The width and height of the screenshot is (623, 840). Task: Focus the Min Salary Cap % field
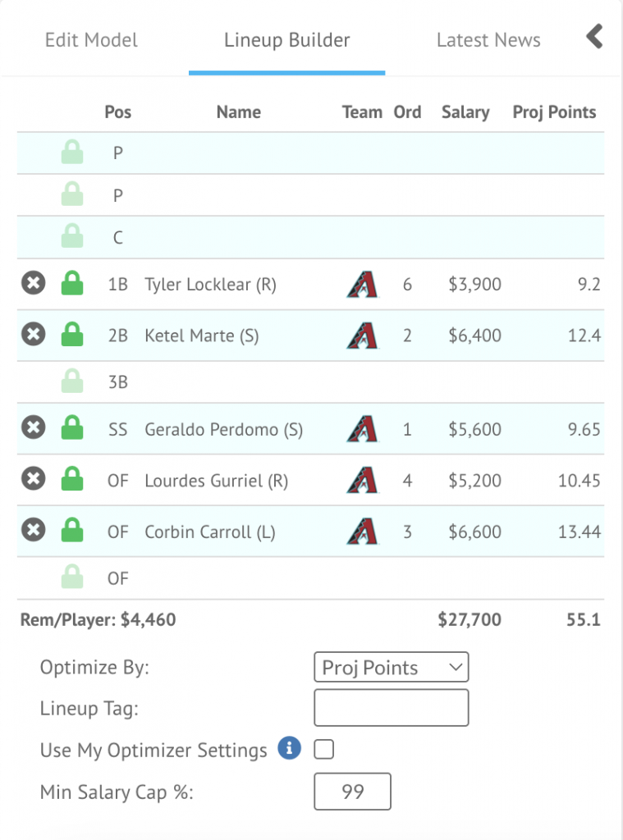[352, 792]
